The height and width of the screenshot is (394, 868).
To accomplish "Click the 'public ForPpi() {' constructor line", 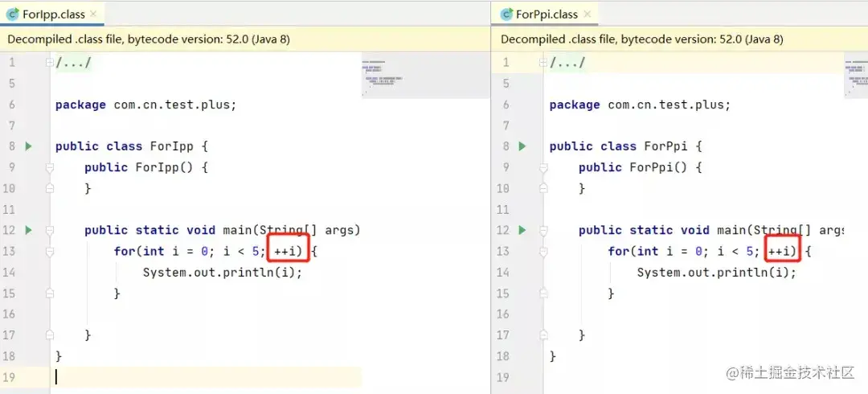I will [641, 167].
